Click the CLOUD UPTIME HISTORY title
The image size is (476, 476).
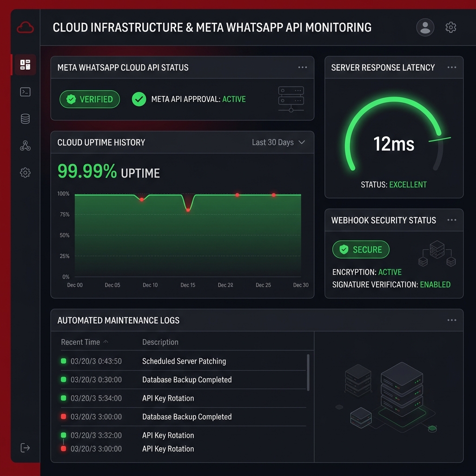[x=101, y=142]
